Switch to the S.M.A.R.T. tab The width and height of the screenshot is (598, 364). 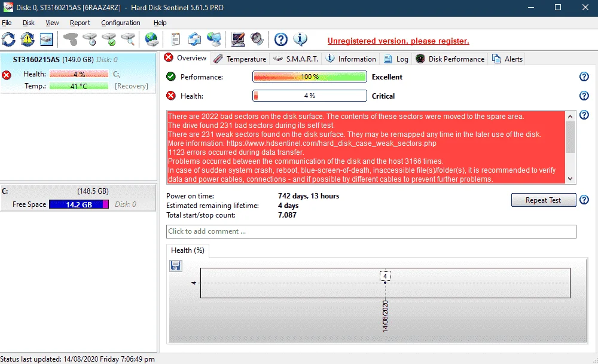[x=296, y=59]
